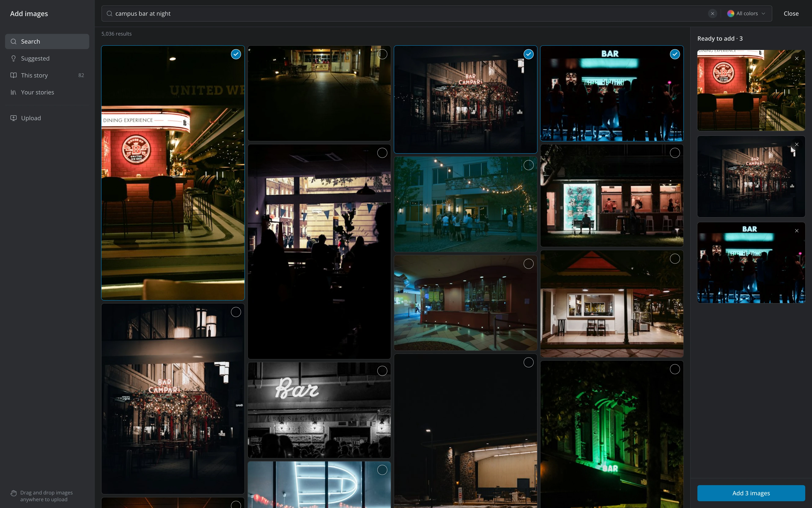This screenshot has height=508, width=812.
Task: Select the desaturated Bar Campari photo
Action: click(236, 312)
